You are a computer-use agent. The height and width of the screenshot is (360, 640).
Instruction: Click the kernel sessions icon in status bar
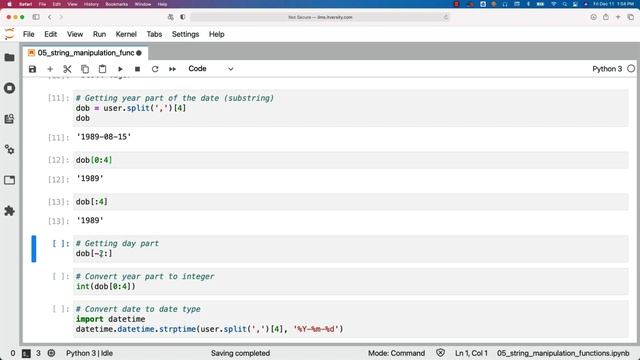point(51,353)
